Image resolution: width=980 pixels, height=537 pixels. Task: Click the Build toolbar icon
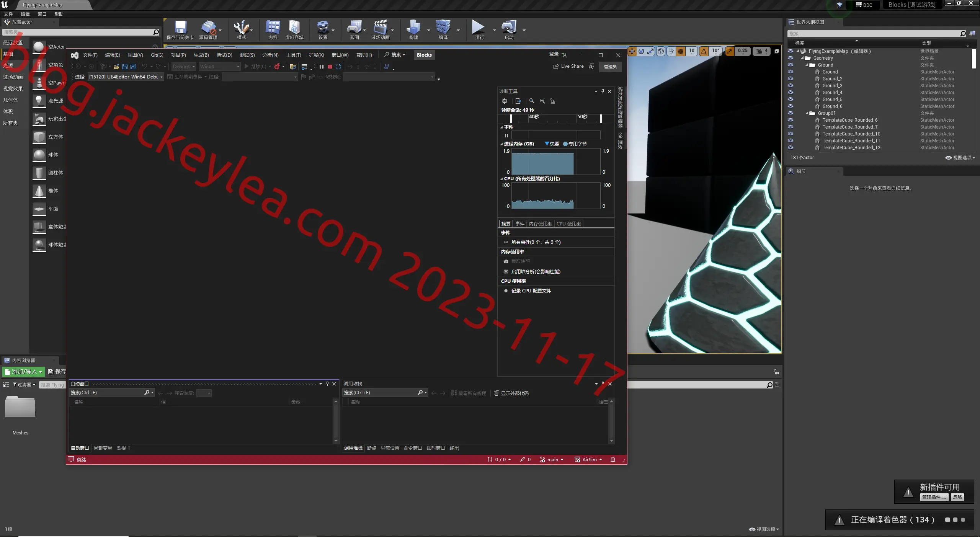[413, 27]
